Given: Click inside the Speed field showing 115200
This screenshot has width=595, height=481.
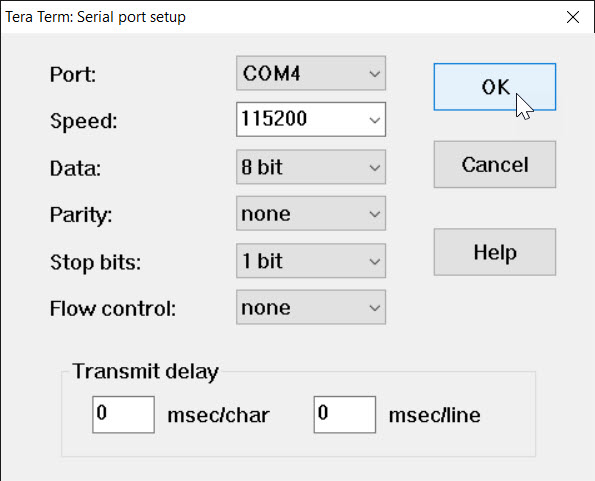Looking at the screenshot, I should tap(302, 119).
